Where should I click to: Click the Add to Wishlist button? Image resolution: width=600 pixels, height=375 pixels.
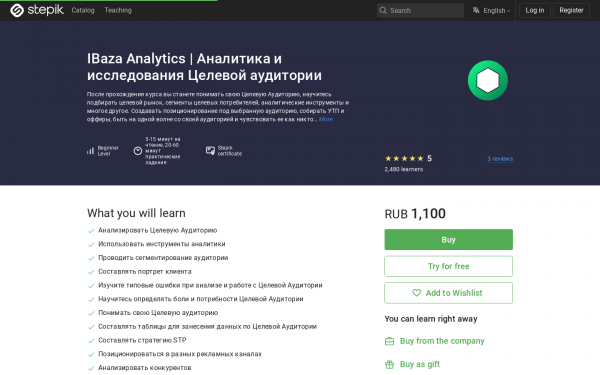click(x=448, y=293)
